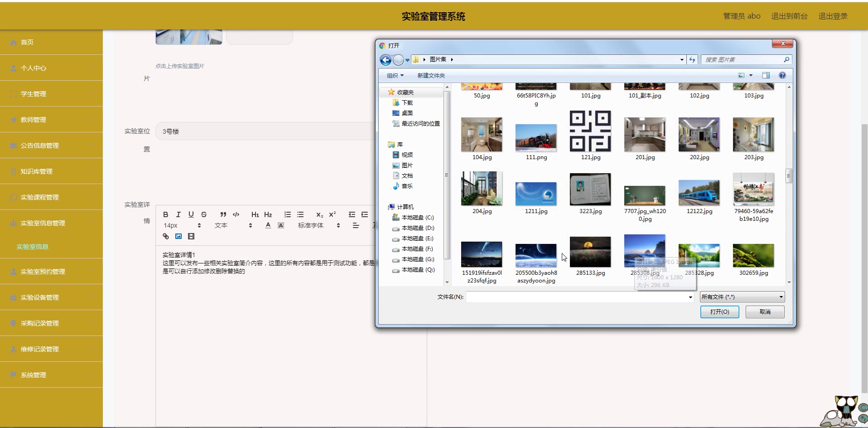Viewport: 868px width, 428px height.
Task: Expand 系统管理 sidebar menu
Action: click(x=51, y=375)
